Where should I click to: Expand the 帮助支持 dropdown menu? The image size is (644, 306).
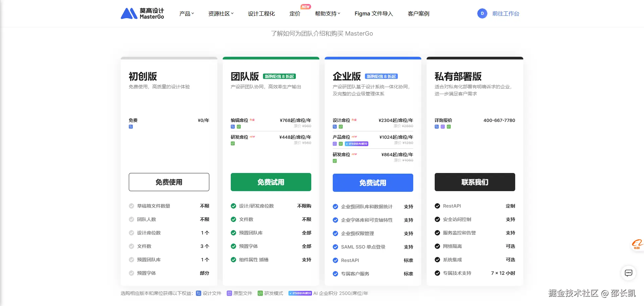327,14
